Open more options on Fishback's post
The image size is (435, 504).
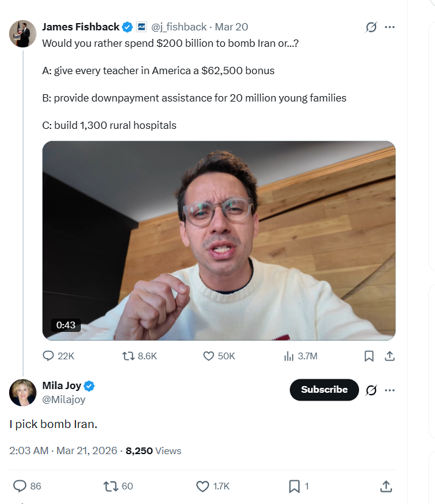click(x=390, y=27)
